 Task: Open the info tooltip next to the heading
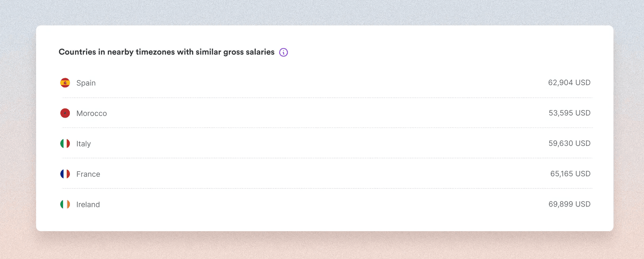click(x=283, y=52)
